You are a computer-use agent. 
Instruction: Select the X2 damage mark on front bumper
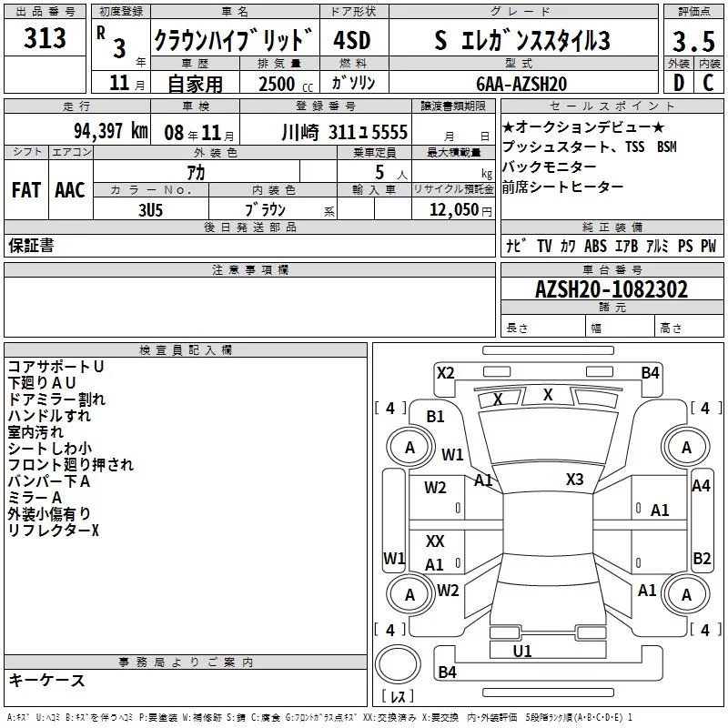click(x=445, y=372)
